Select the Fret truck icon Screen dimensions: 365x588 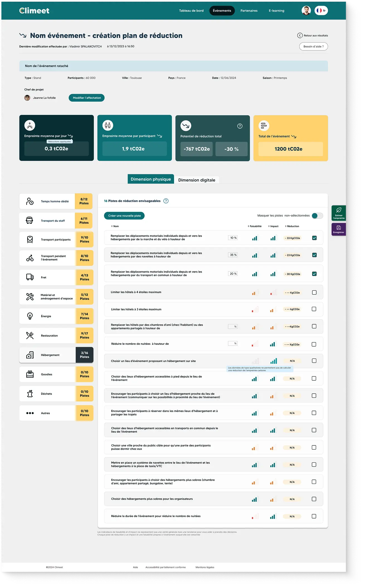(x=30, y=277)
